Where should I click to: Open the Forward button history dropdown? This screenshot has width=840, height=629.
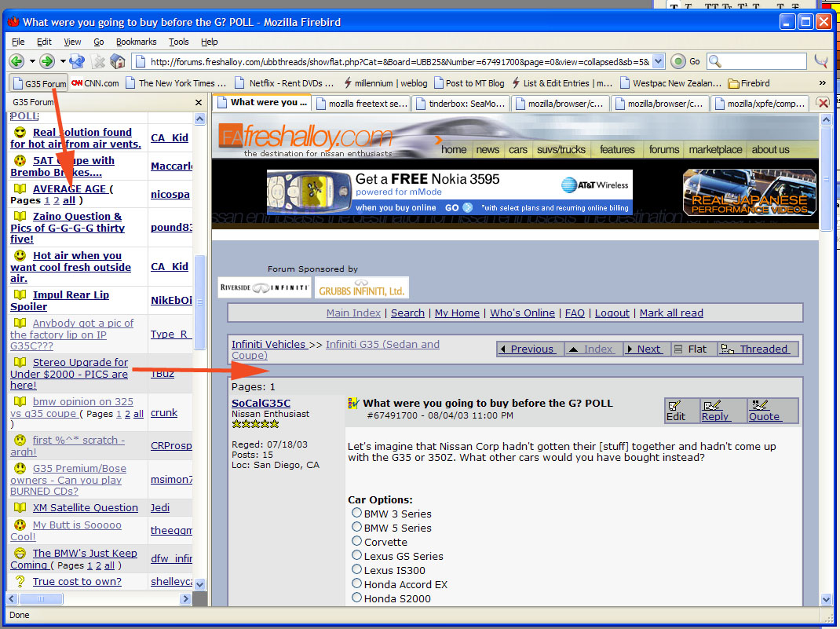click(63, 61)
